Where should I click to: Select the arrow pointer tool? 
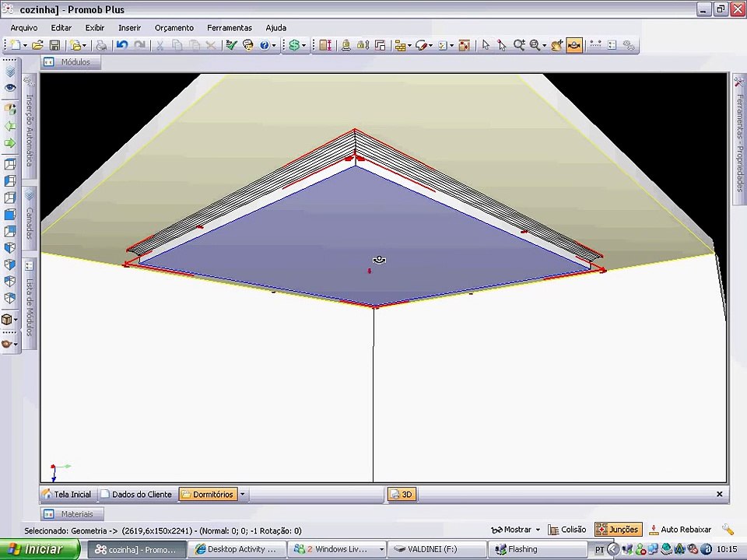coord(486,45)
